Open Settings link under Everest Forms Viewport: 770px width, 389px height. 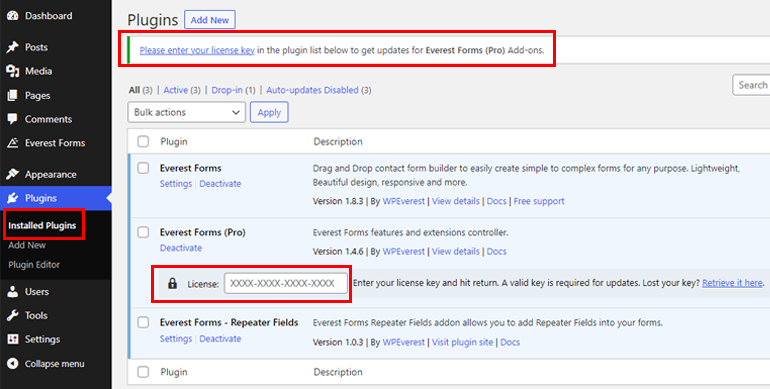[x=176, y=184]
